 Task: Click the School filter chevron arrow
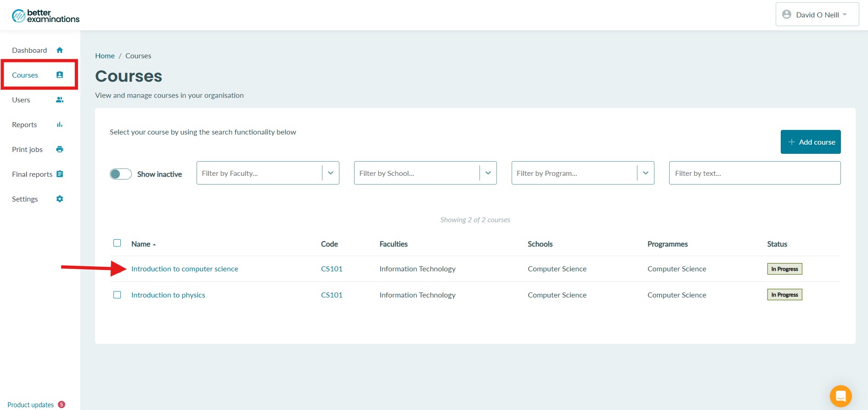tap(488, 173)
